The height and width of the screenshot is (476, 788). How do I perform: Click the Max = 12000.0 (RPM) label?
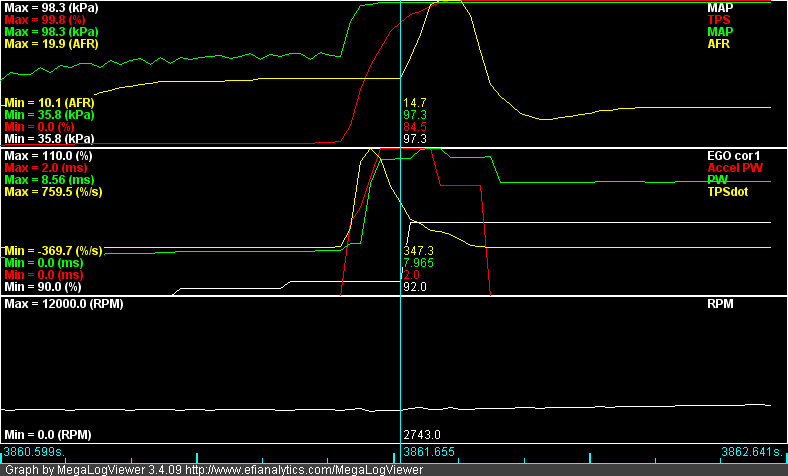(63, 303)
